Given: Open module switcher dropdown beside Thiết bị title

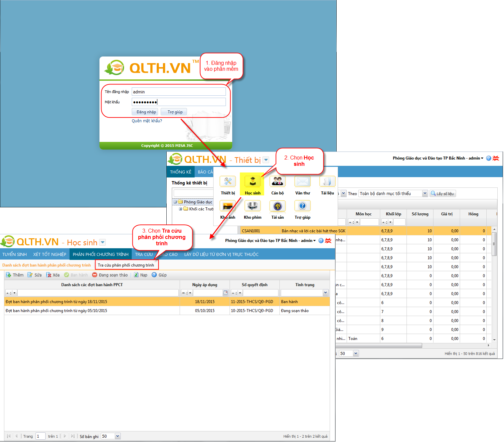Looking at the screenshot, I should (x=266, y=160).
